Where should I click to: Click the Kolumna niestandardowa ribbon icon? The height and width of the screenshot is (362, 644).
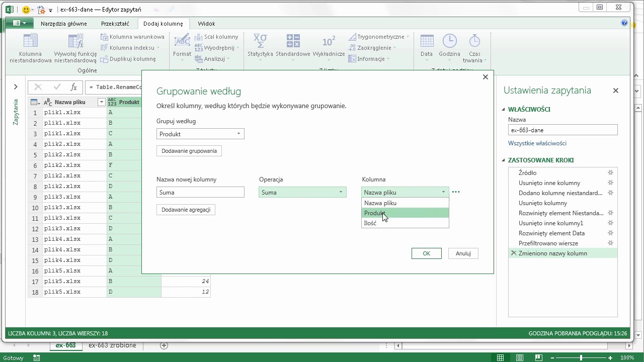point(30,41)
